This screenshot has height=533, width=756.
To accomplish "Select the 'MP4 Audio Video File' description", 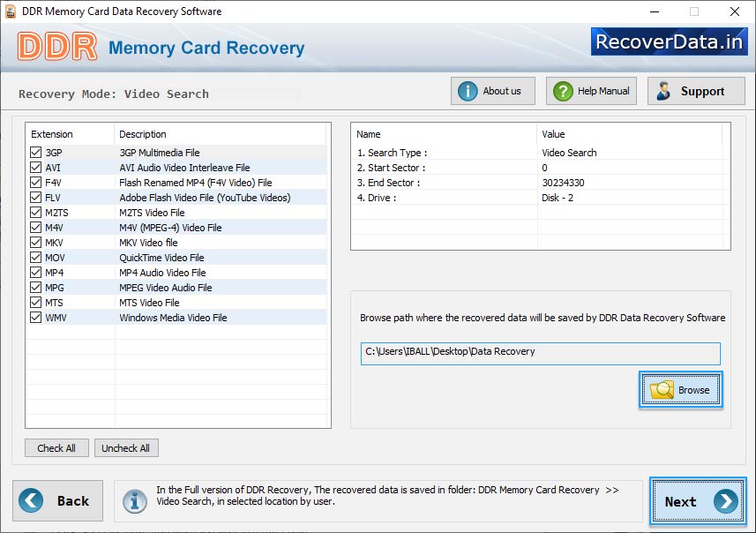I will [x=162, y=272].
